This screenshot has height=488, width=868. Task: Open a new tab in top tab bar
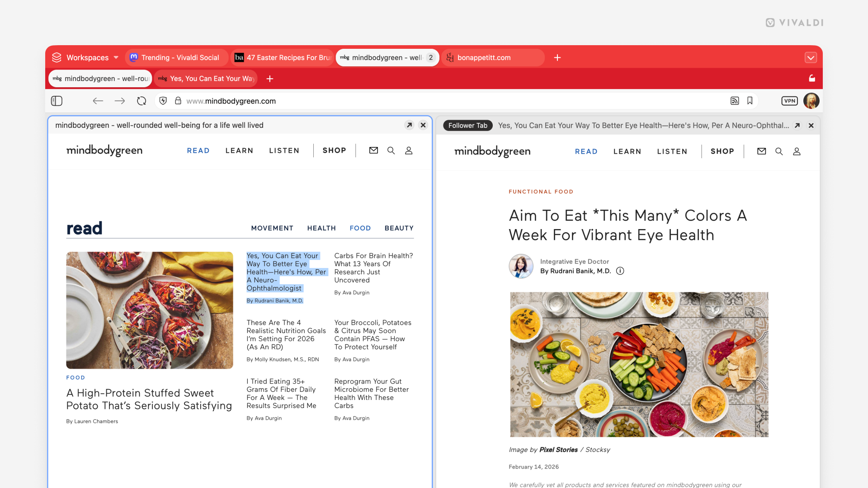557,57
